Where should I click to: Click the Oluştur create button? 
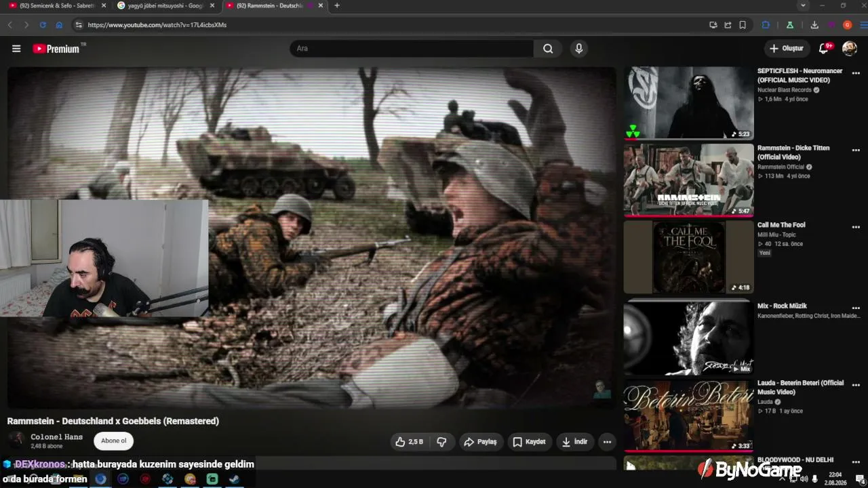[x=786, y=49]
